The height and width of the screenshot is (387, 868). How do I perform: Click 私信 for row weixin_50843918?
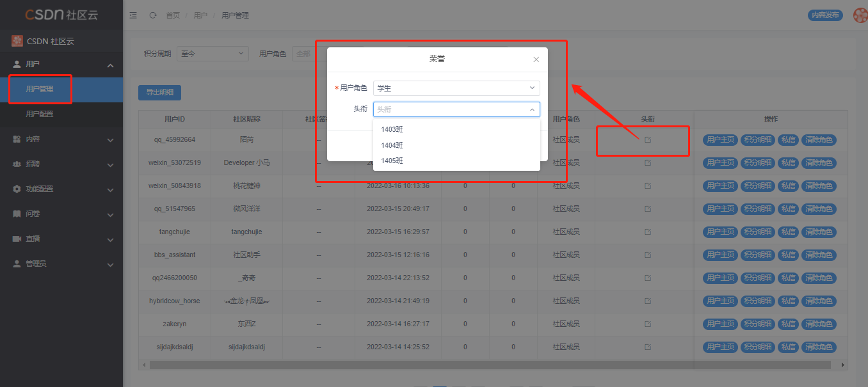click(789, 186)
